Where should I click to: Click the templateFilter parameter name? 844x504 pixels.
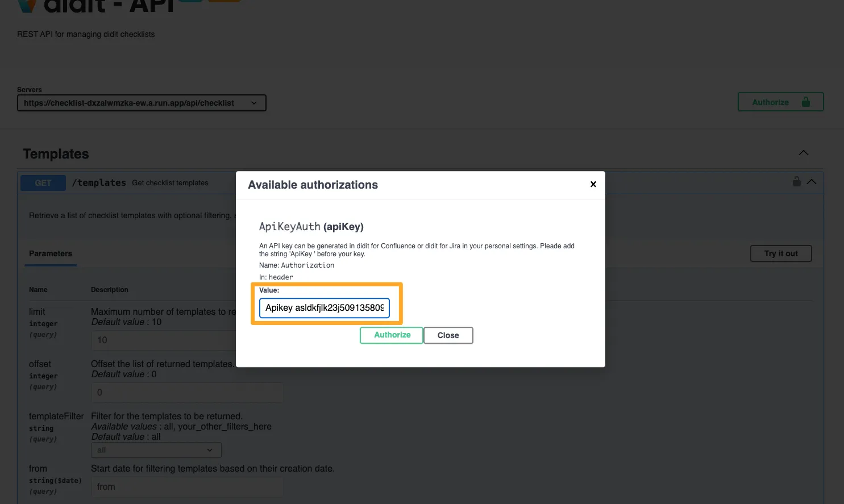56,416
